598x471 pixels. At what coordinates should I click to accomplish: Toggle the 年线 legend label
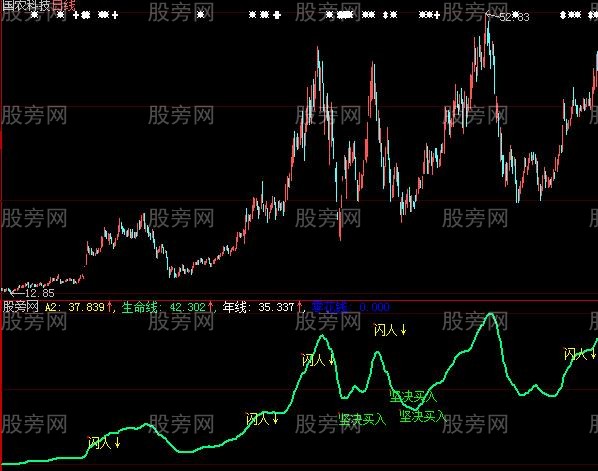point(234,307)
